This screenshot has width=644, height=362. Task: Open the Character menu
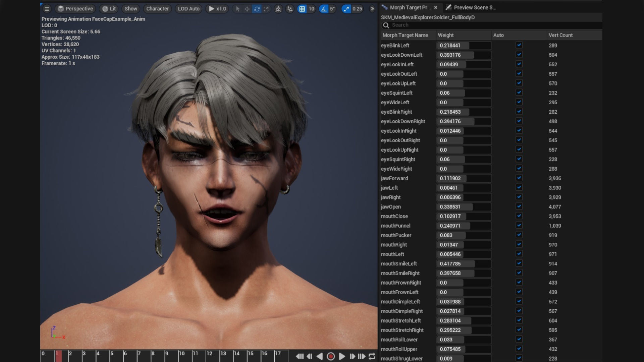click(x=157, y=9)
